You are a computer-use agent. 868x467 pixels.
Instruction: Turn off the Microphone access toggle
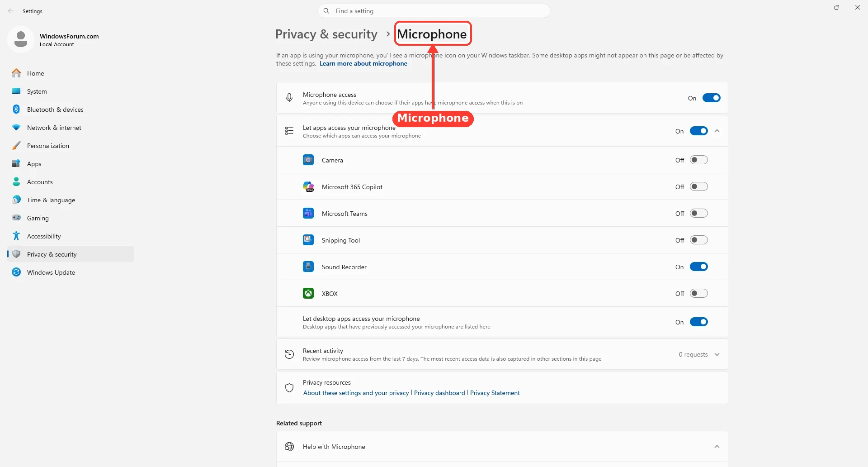pyautogui.click(x=711, y=98)
